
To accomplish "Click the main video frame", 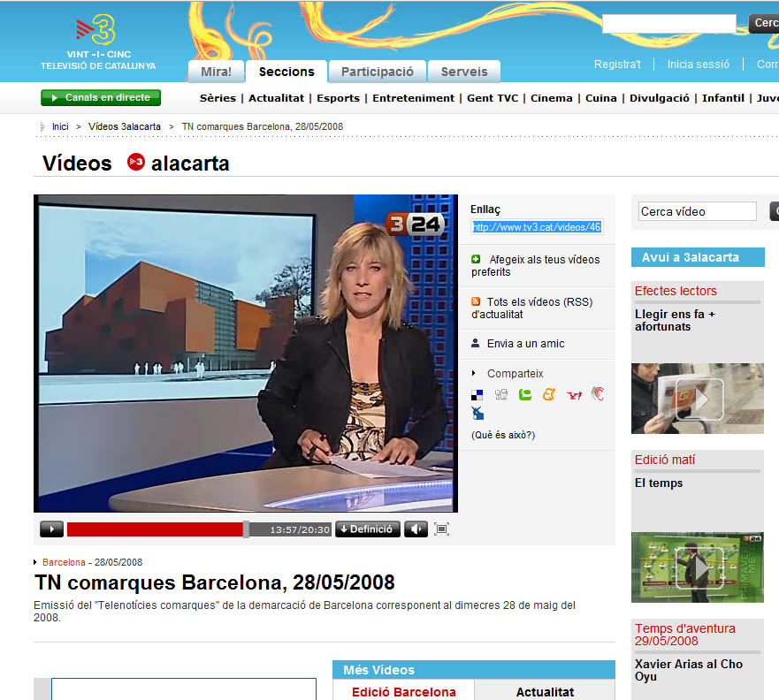I will pyautogui.click(x=246, y=354).
